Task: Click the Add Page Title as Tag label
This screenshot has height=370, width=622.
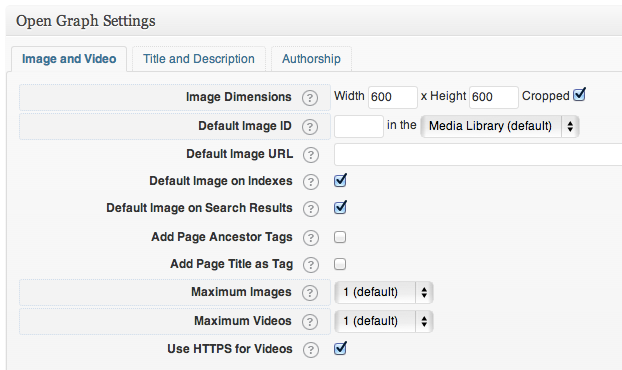Action: pos(232,264)
